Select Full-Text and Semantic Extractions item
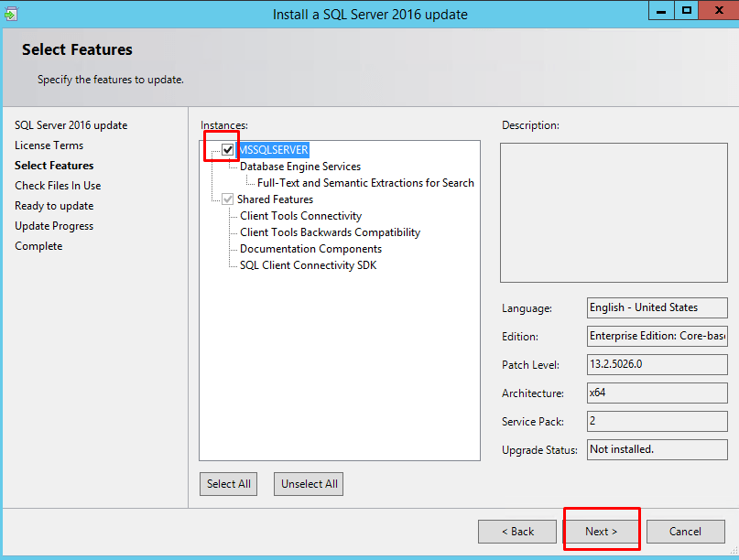This screenshot has height=560, width=739. 365,183
